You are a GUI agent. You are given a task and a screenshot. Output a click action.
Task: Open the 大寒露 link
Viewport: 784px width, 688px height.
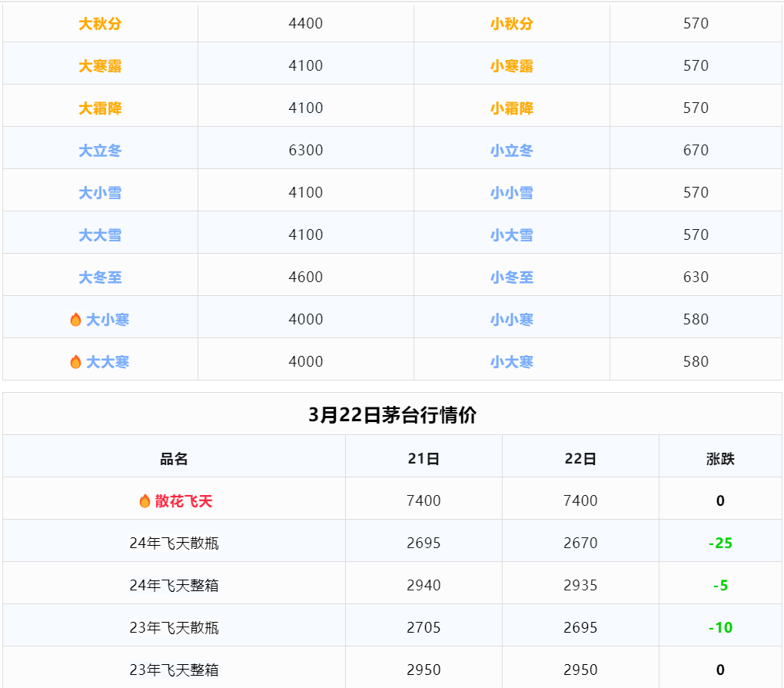(x=100, y=66)
